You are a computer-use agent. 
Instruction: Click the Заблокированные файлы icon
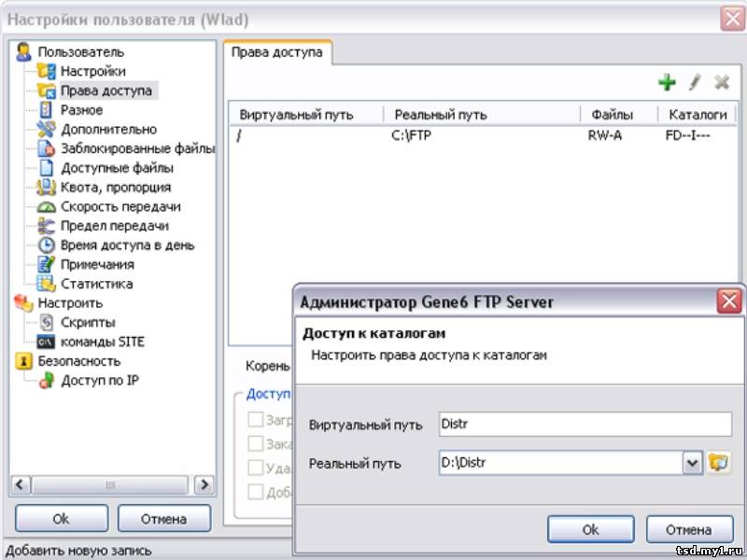coord(46,148)
